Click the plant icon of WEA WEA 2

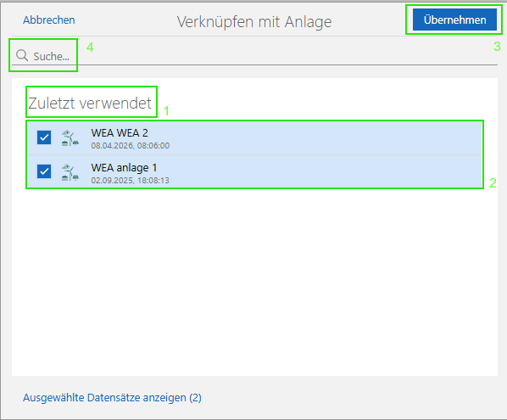tap(70, 137)
